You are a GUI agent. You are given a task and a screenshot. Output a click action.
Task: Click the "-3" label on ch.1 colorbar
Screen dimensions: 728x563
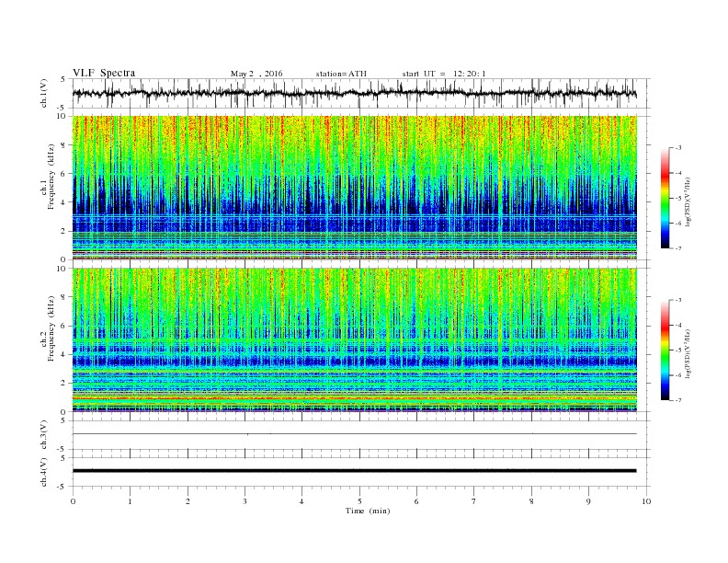(x=678, y=148)
